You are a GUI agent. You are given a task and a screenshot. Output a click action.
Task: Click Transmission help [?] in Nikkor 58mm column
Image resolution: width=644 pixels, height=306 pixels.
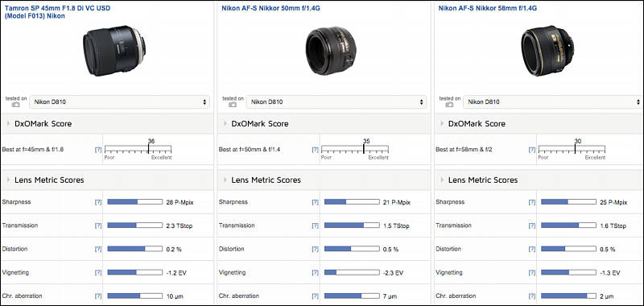pos(531,225)
